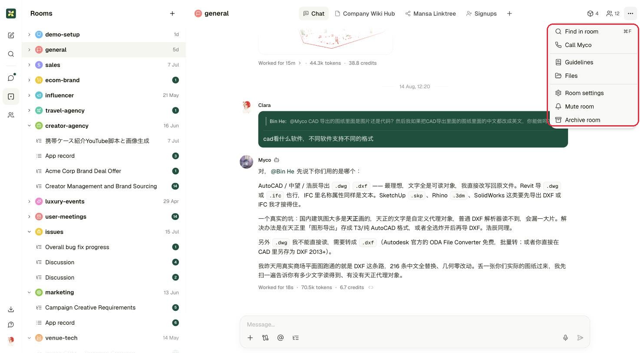Select the rooms icon in left sidebar
This screenshot has height=353, width=644.
[11, 97]
